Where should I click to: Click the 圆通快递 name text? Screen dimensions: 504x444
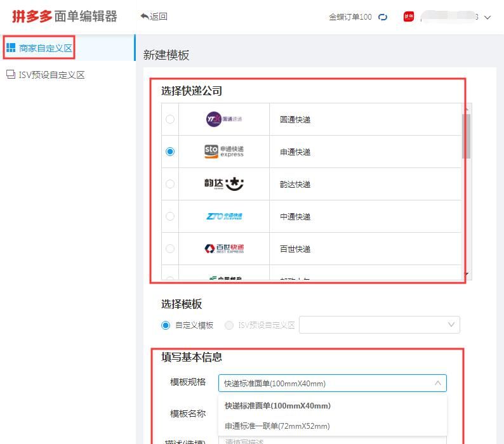[x=295, y=119]
